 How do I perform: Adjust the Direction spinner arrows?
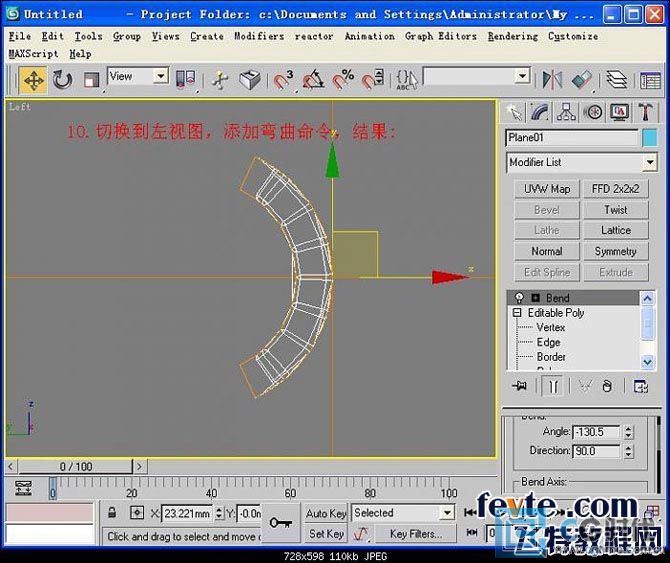(628, 451)
